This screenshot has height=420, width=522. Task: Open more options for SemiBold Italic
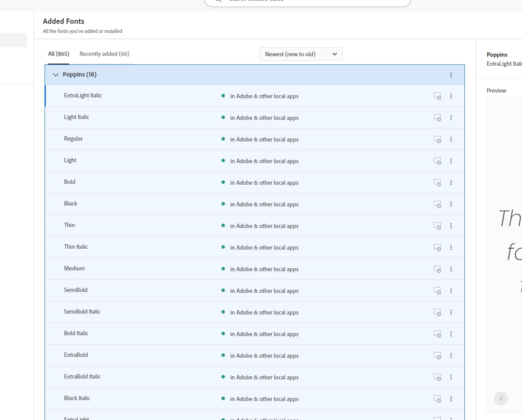click(x=451, y=312)
